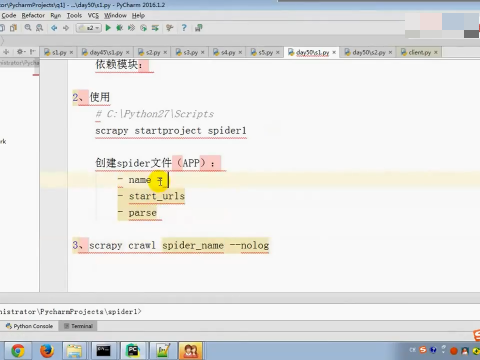Viewport: 480px width, 360px height.
Task: Click the '# C:\Python27\Scripts' comment
Action: click(155, 114)
